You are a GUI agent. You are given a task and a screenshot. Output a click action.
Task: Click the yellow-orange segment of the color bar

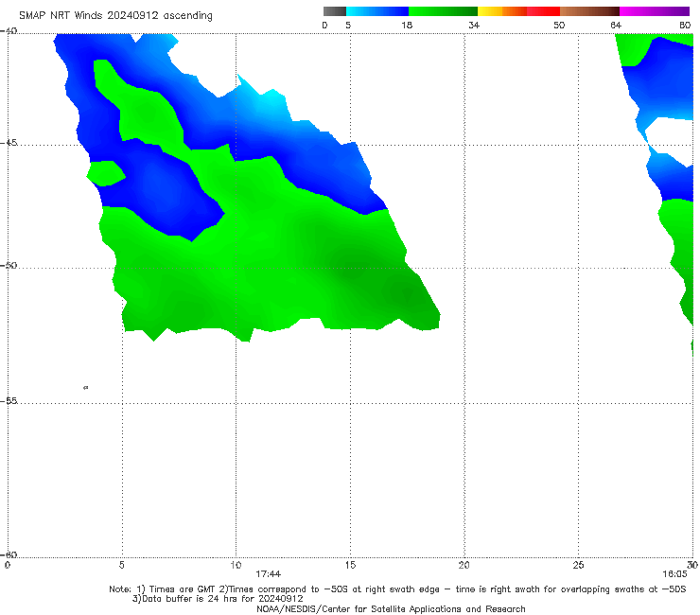tap(502, 11)
